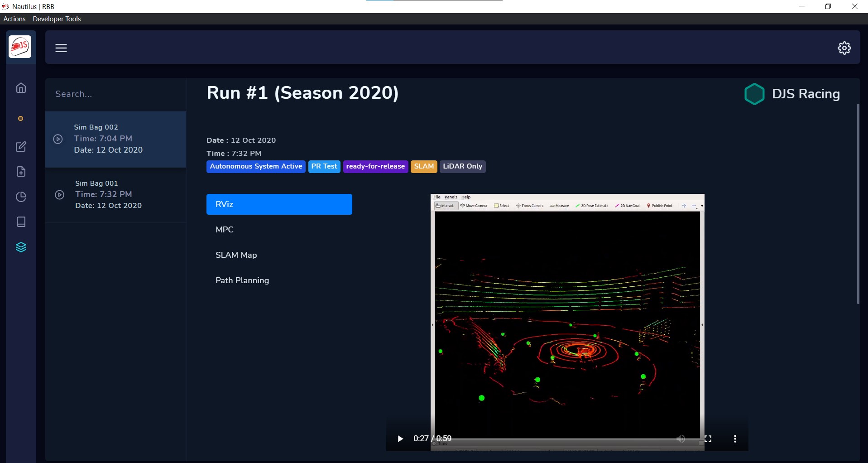Click the SLAM tag
Viewport: 868px width, 463px height.
coord(424,166)
